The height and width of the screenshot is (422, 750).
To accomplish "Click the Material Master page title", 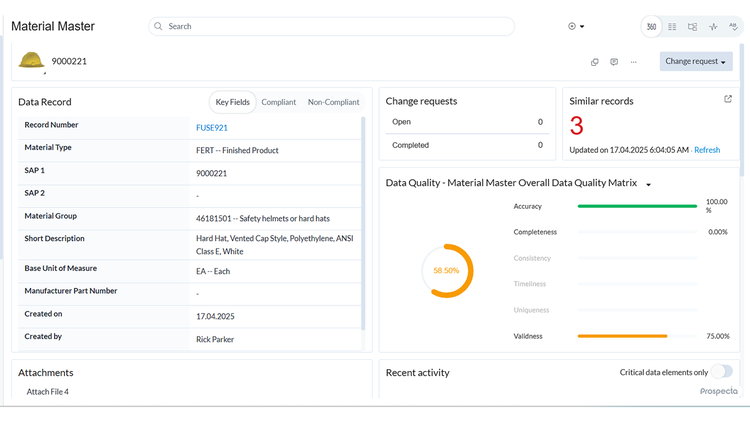I will point(53,26).
